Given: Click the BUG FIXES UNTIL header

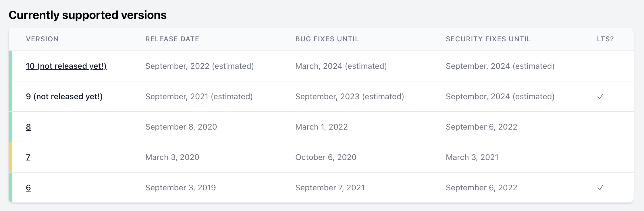Looking at the screenshot, I should pos(327,39).
